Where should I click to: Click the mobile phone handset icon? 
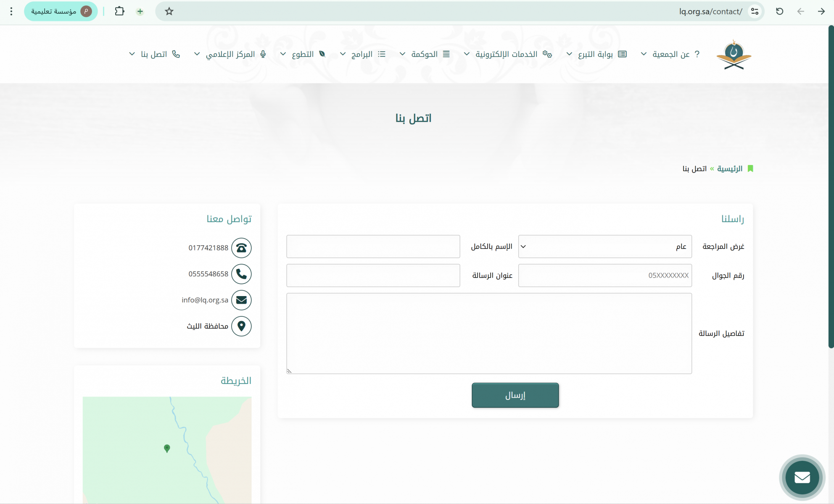(x=241, y=274)
